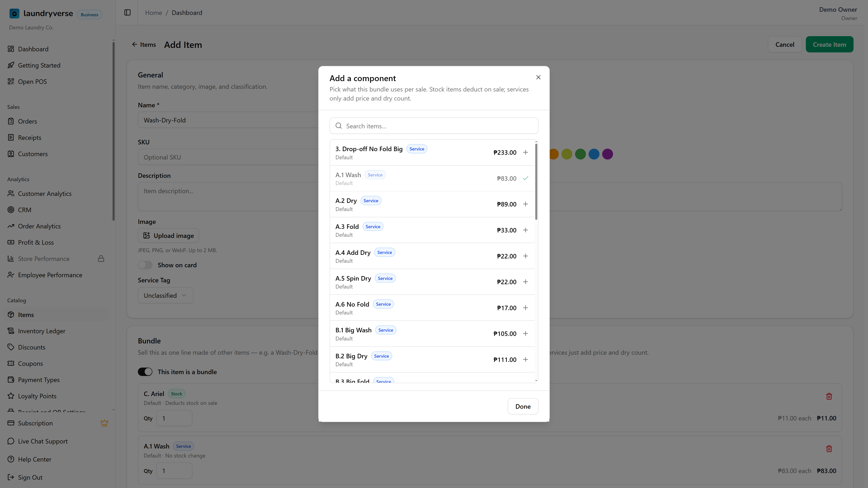The height and width of the screenshot is (488, 868).
Task: Open the Service Tag Unclassified dropdown
Action: pyautogui.click(x=165, y=295)
